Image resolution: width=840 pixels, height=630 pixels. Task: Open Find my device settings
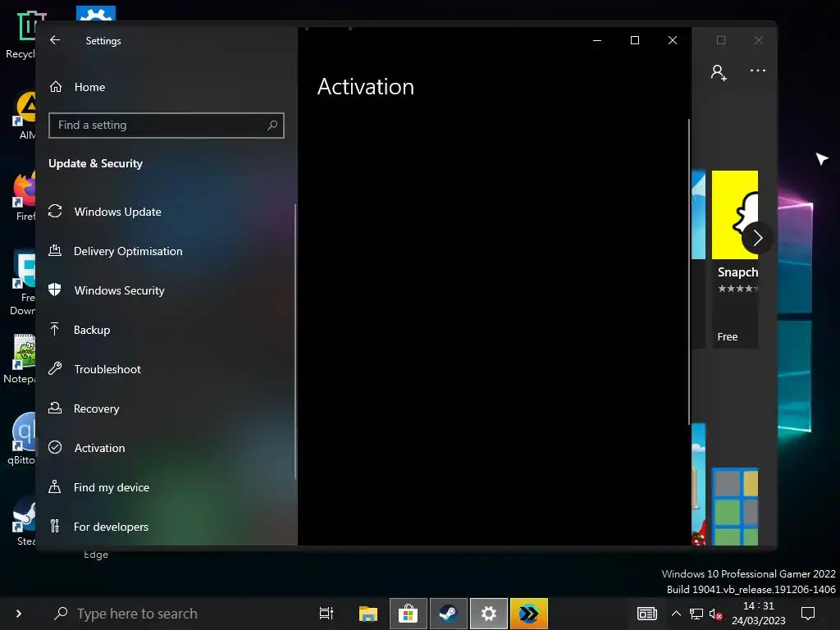[x=112, y=487]
